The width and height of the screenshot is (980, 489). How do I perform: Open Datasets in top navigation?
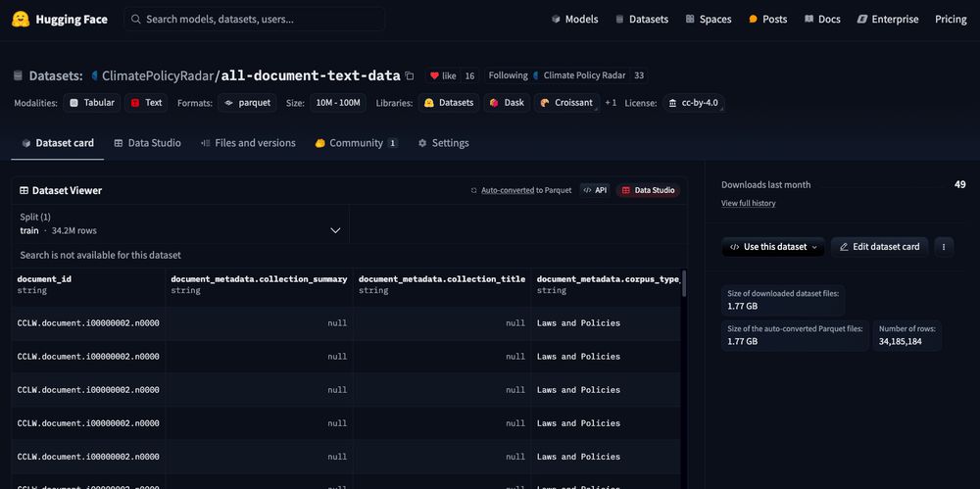point(642,20)
